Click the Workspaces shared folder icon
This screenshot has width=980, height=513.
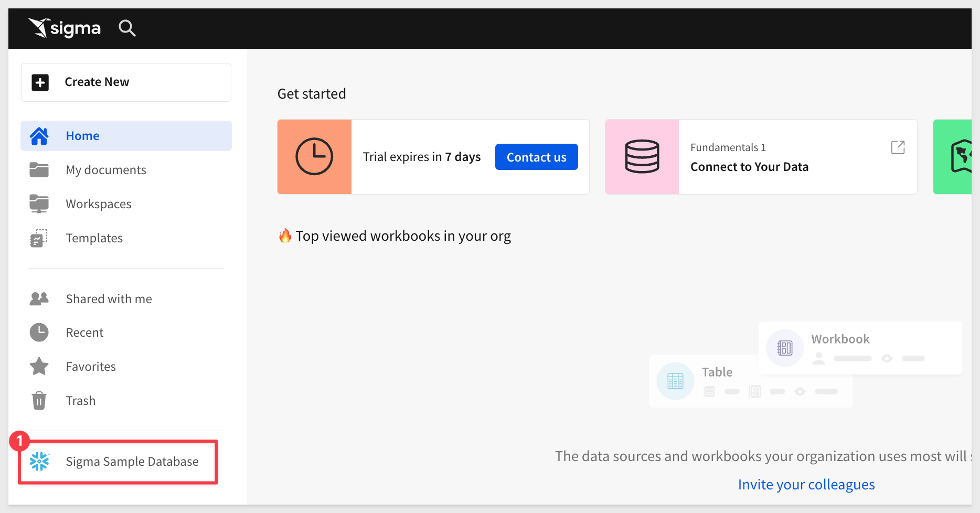[x=39, y=204]
